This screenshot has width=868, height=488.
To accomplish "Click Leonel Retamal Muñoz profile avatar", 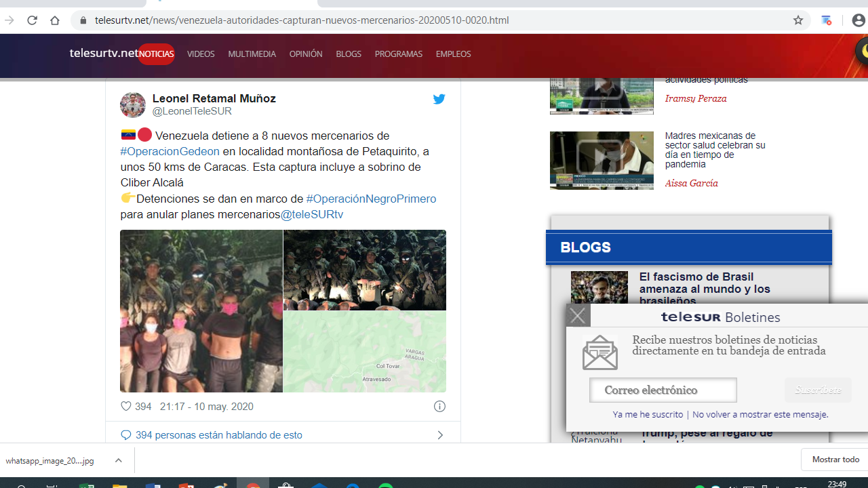I will tap(133, 105).
